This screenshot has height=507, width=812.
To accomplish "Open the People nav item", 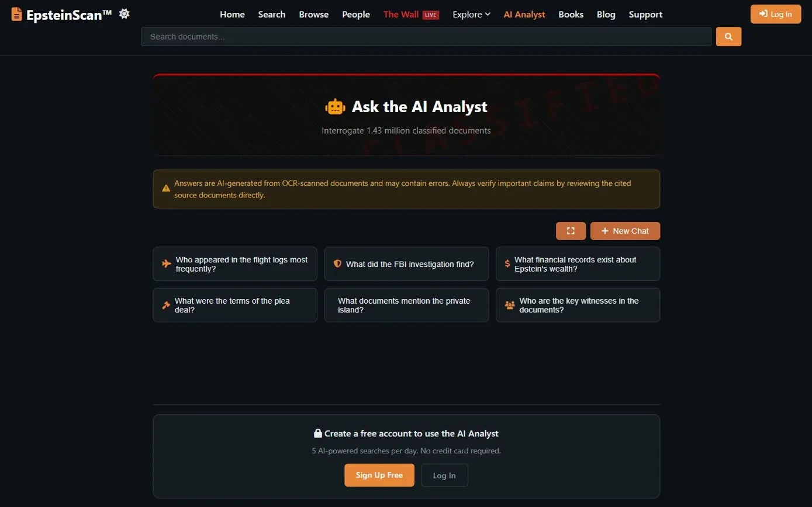I will point(356,15).
